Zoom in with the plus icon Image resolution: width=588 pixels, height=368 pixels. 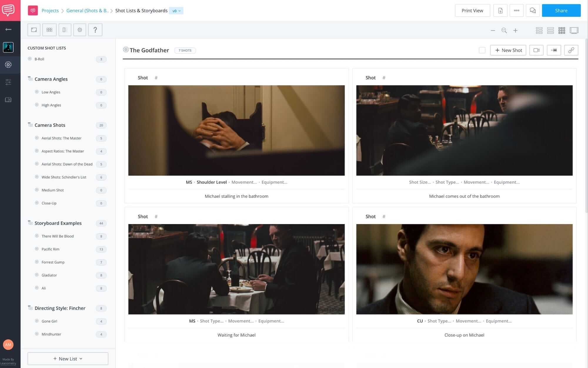pos(515,30)
